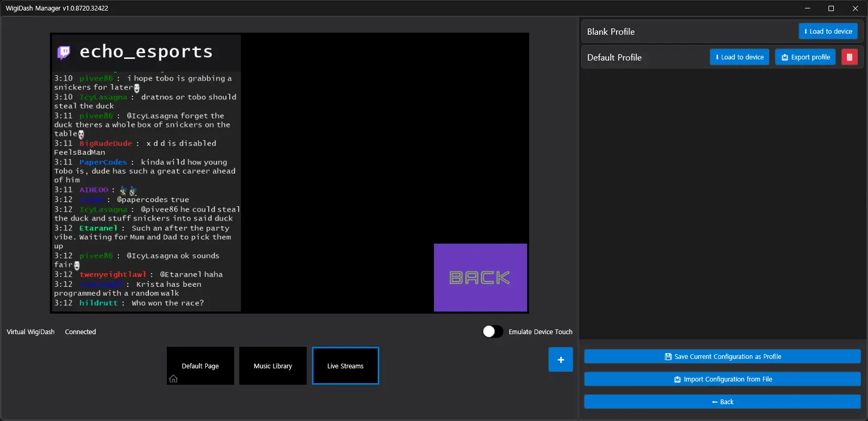This screenshot has height=421, width=868.
Task: Enable the Emulate Device Touch switch
Action: coord(493,332)
